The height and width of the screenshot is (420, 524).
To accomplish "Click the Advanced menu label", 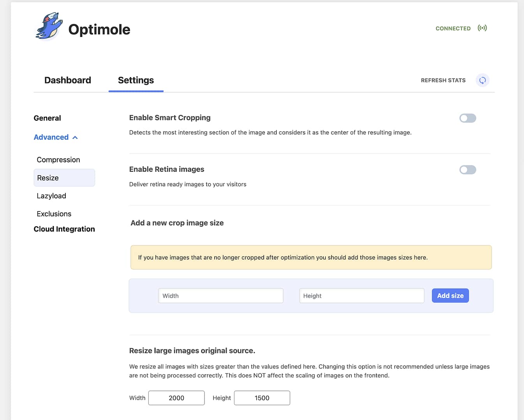I will tap(51, 137).
